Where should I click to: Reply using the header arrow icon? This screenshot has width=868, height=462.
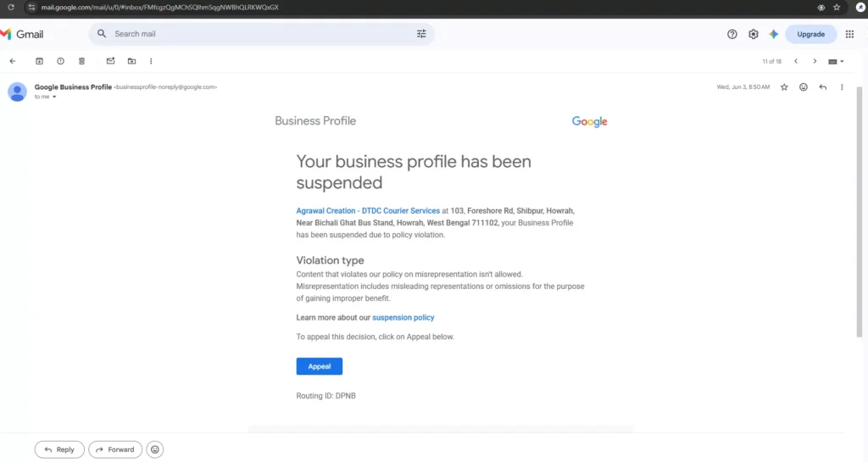822,86
